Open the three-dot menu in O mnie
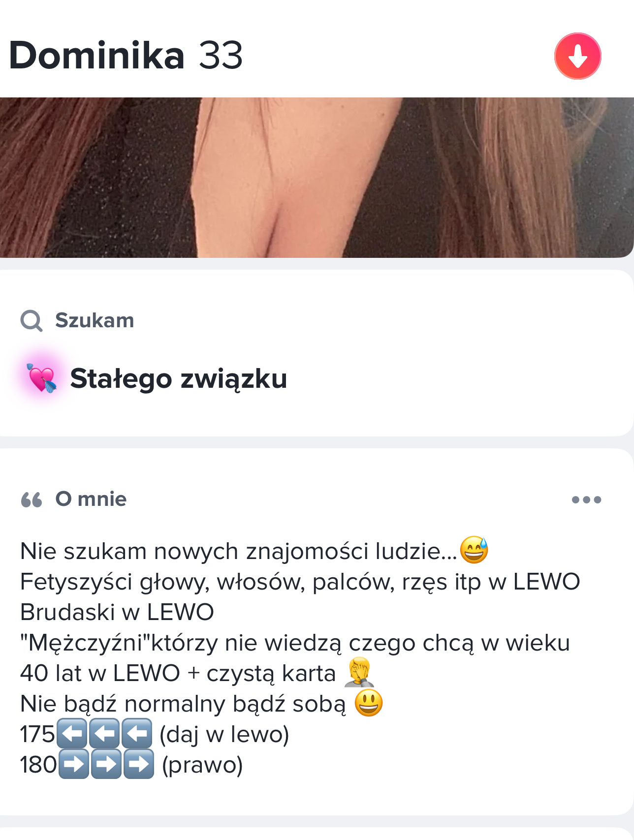 click(586, 500)
